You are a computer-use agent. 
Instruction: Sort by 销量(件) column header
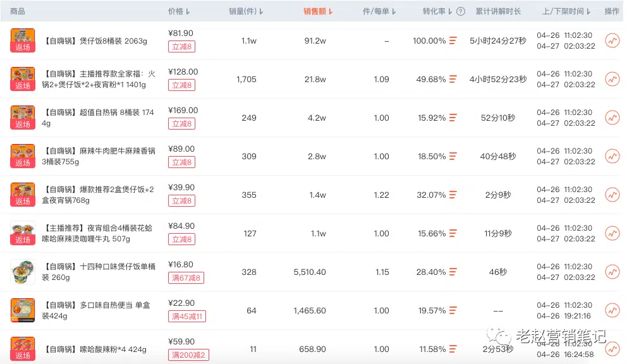pyautogui.click(x=246, y=11)
